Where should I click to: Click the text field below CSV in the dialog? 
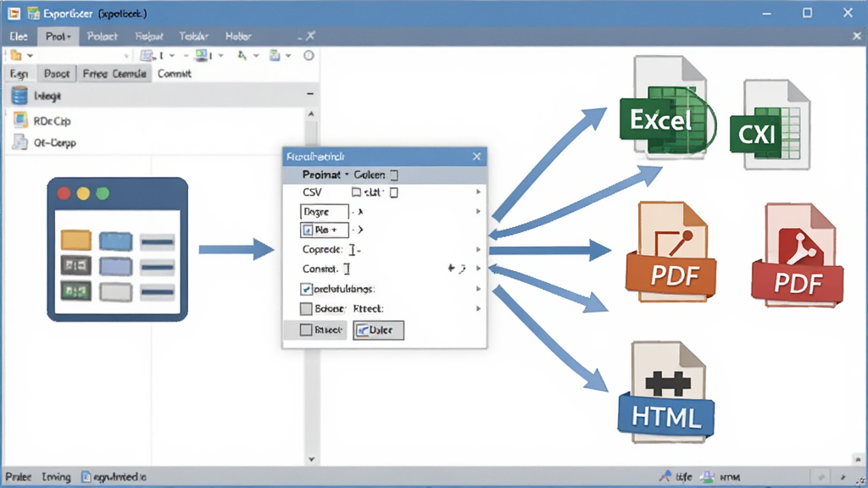point(325,211)
